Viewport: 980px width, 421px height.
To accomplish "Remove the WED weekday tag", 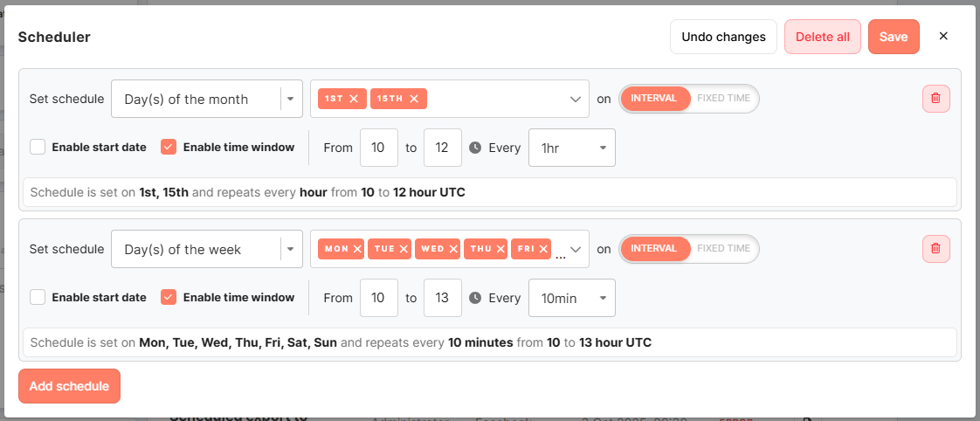I will pyautogui.click(x=453, y=250).
